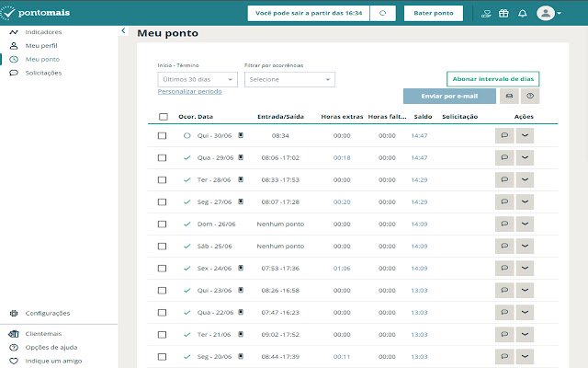Check the Qui - 30/06 row checkbox
This screenshot has width=588, height=368.
click(162, 135)
